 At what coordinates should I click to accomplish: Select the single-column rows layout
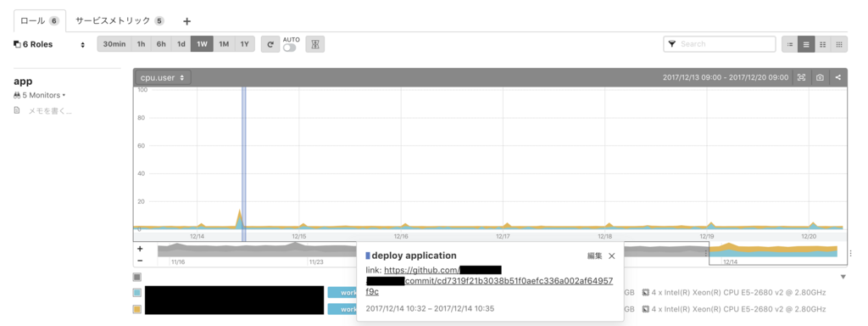[806, 44]
